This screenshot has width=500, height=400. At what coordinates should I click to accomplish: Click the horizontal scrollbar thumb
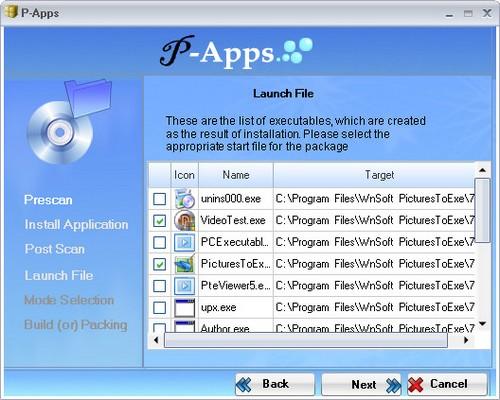coord(306,340)
